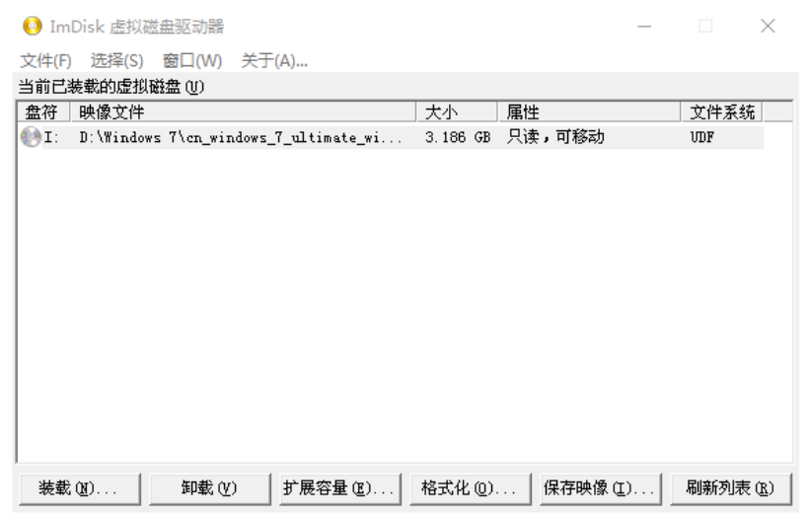Select the cn_windows_7_ultimate image file row
Image resolution: width=812 pixels, height=517 pixels.
(391, 137)
